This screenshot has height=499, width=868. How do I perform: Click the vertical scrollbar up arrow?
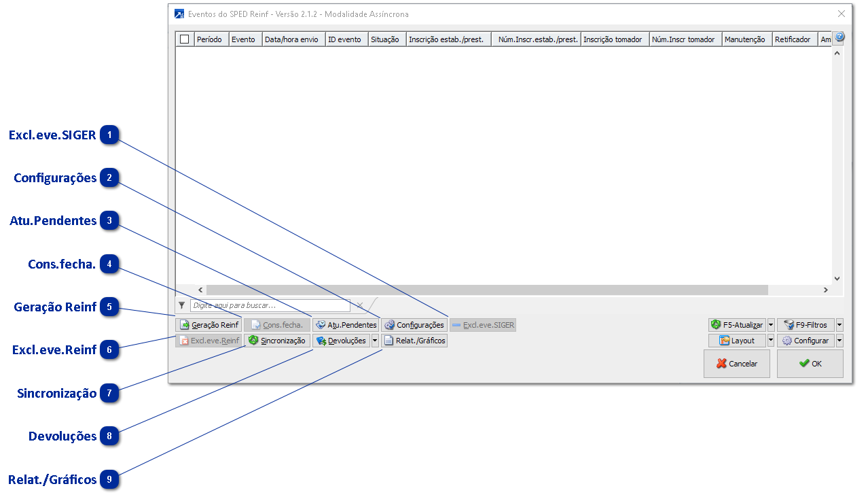(837, 52)
